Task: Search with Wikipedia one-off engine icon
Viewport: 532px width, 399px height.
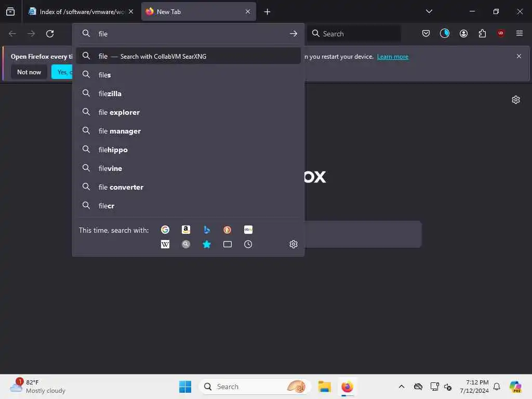Action: click(x=165, y=244)
